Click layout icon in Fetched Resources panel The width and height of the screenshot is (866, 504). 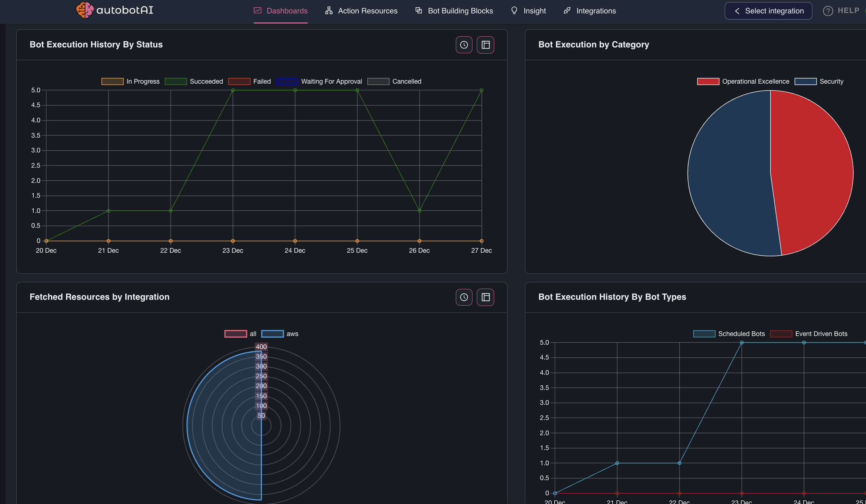(485, 297)
